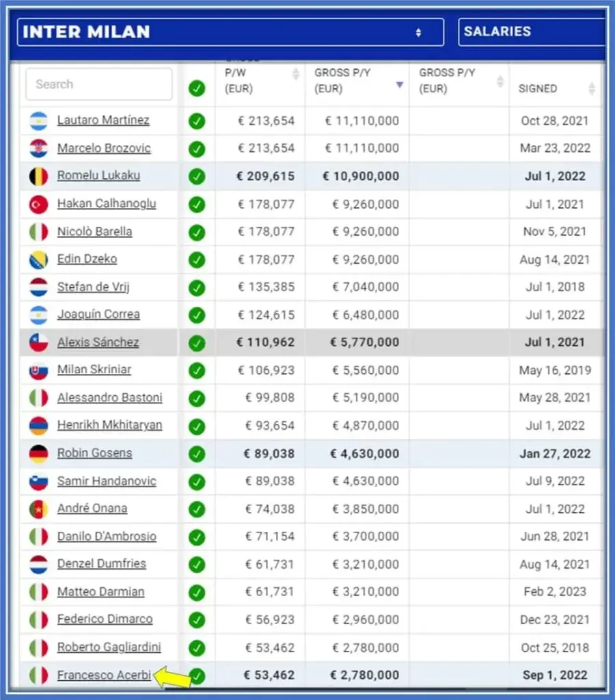
Task: Click Netherlands flag beside Stefan de Vrij
Action: pos(38,288)
